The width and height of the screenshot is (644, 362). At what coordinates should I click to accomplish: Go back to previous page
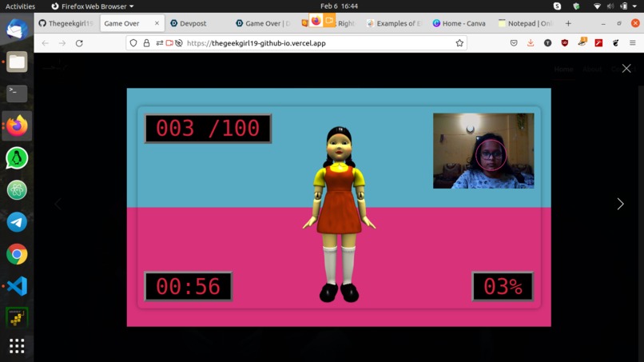[x=46, y=43]
